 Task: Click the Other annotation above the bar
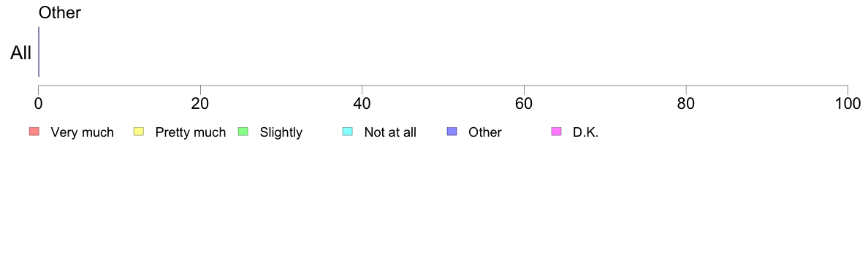point(60,12)
